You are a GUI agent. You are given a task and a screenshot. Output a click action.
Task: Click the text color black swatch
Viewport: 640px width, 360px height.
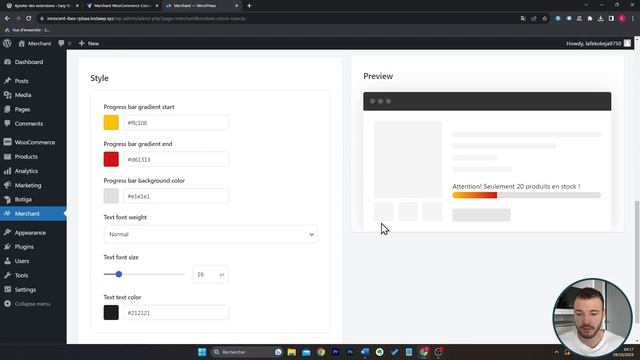coord(111,313)
